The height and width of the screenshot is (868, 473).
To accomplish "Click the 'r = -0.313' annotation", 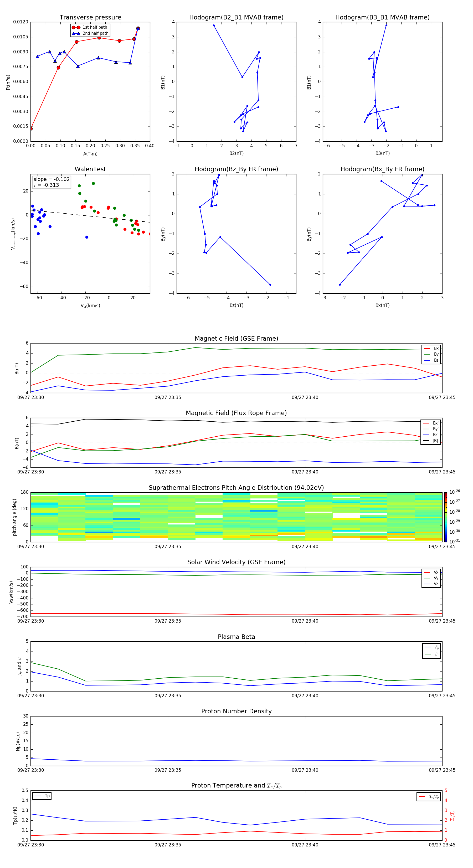I will (x=47, y=185).
